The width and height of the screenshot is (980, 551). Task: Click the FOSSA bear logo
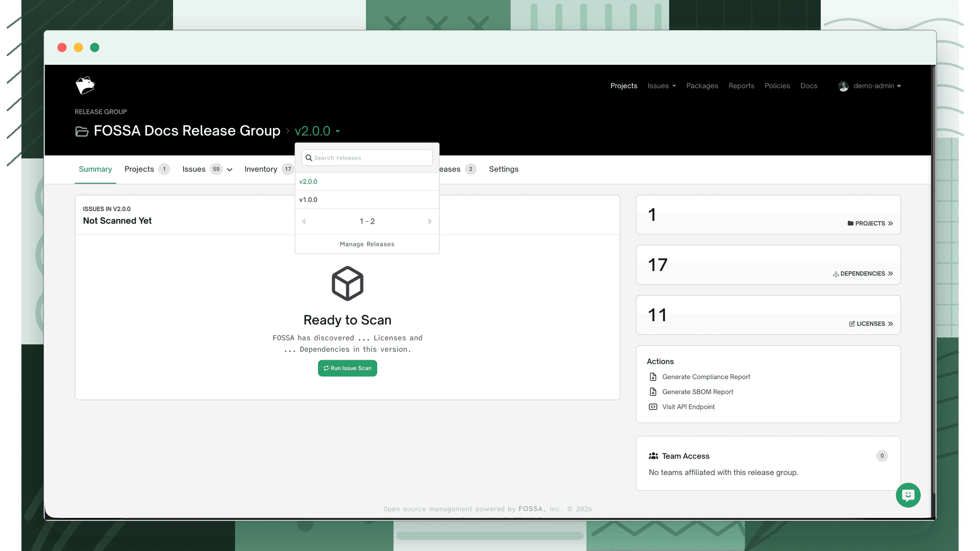click(85, 86)
